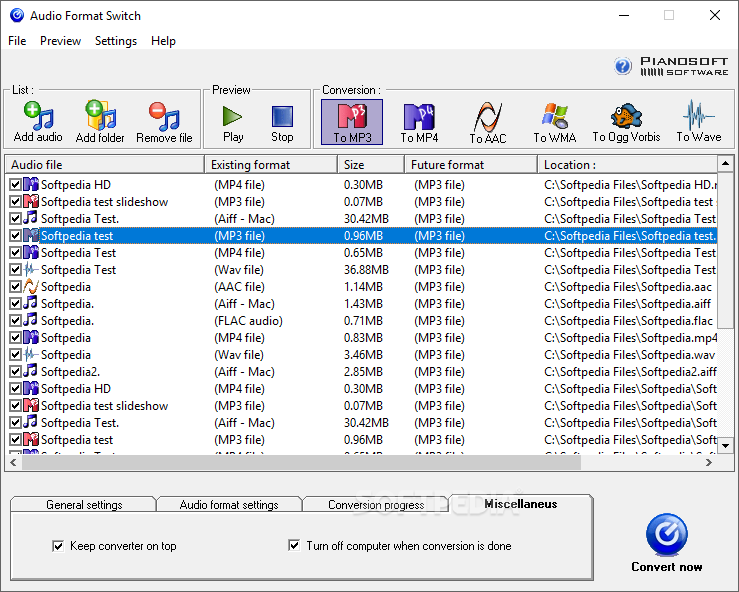The image size is (739, 592).
Task: Select the 36.88MB size cell
Action: point(366,270)
